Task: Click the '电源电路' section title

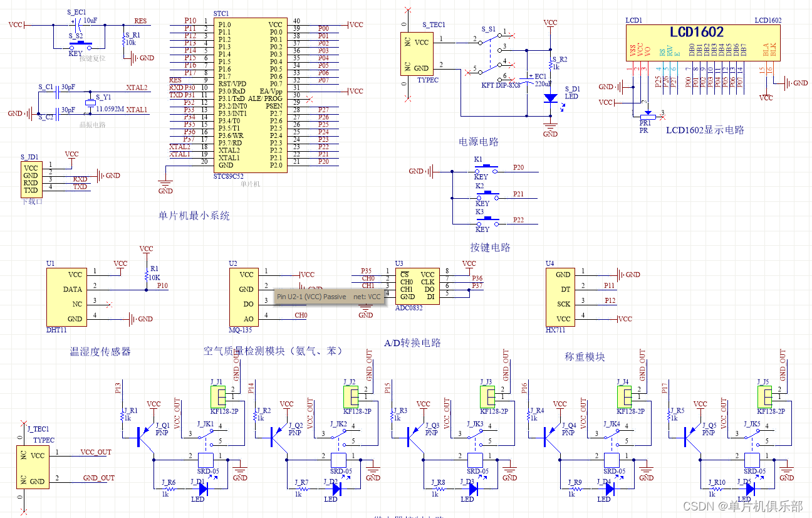Action: coord(479,142)
